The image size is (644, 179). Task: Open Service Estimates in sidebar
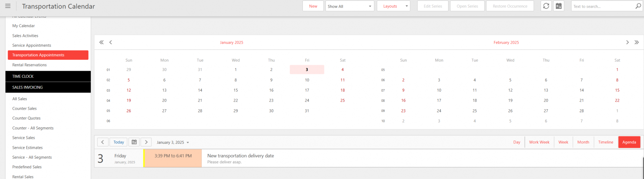pyautogui.click(x=28, y=148)
